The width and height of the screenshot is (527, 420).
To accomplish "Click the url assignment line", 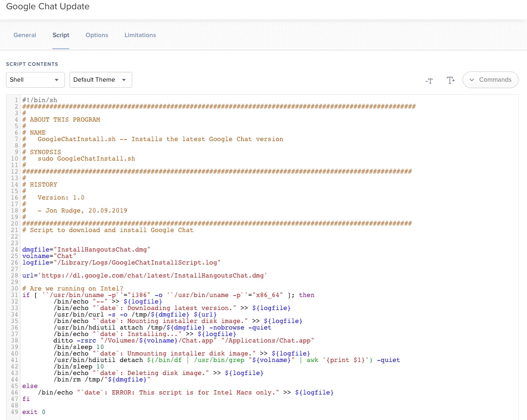I will click(x=145, y=275).
